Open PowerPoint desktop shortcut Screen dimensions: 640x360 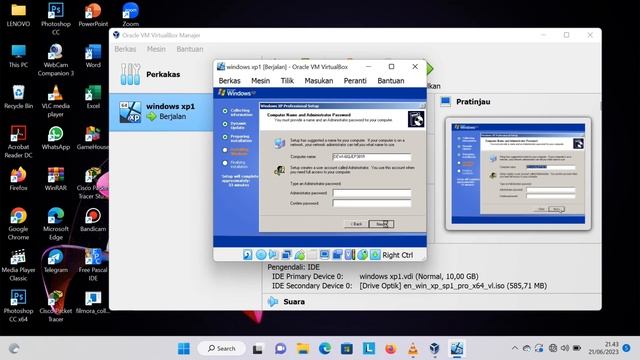coord(93,16)
